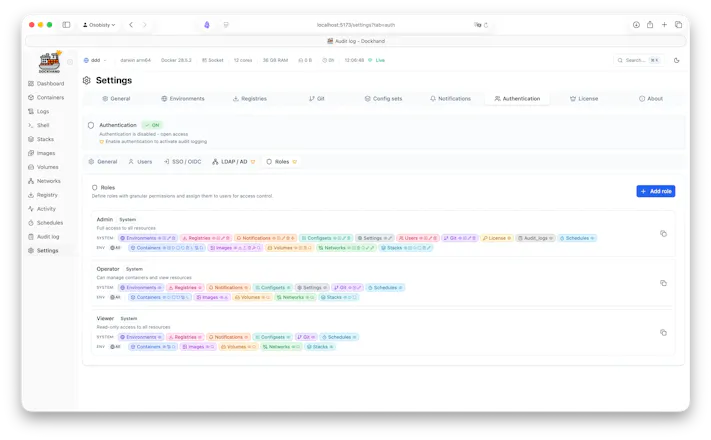Open the Dashboard page from sidebar
This screenshot has width=711, height=440.
coord(46,83)
